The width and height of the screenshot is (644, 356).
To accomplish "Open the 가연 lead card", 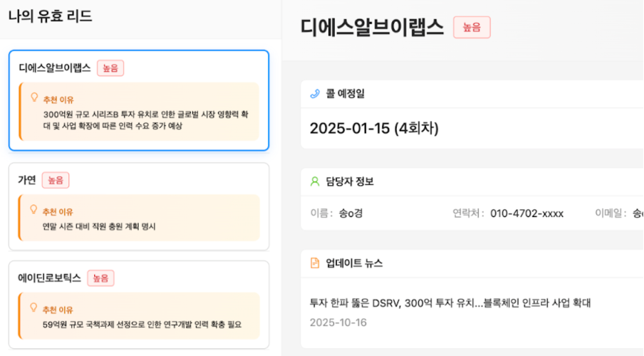I will [x=139, y=206].
